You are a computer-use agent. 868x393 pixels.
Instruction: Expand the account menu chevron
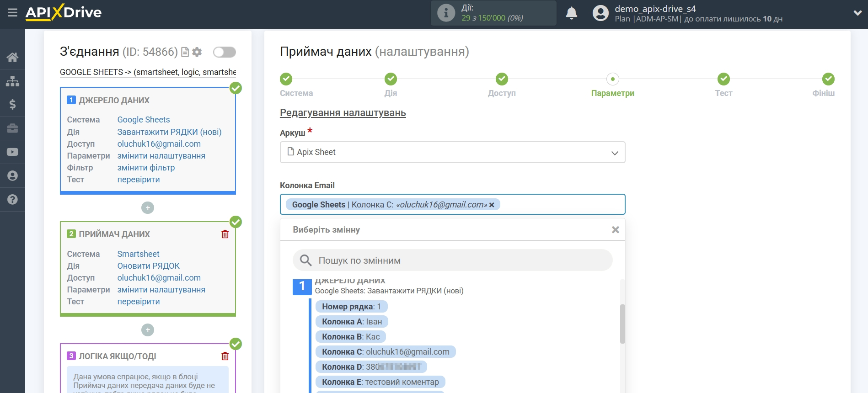(x=857, y=13)
